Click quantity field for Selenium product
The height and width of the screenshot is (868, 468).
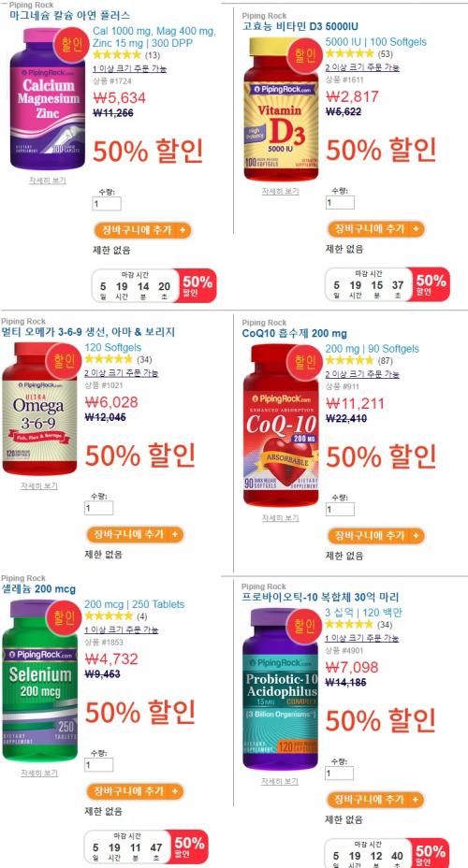click(98, 764)
